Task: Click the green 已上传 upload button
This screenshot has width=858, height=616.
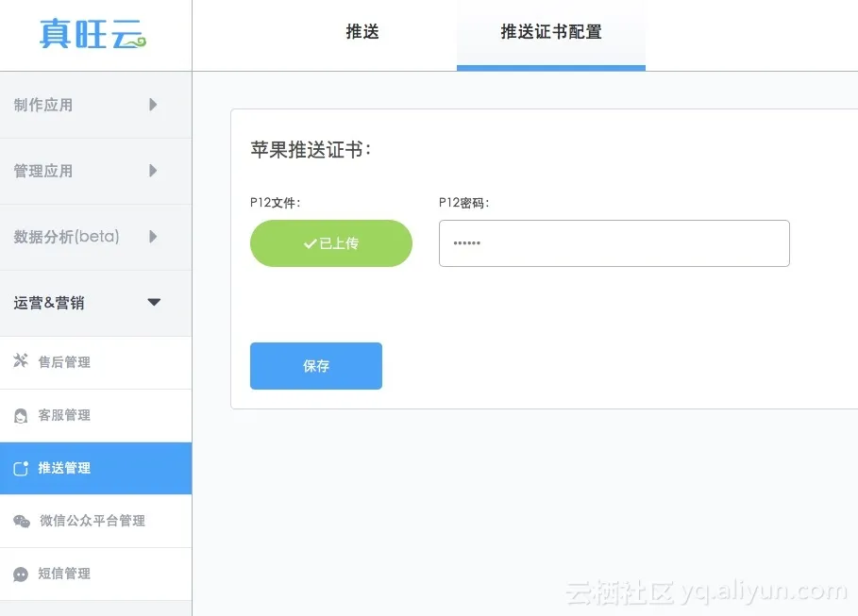Action: pyautogui.click(x=331, y=243)
